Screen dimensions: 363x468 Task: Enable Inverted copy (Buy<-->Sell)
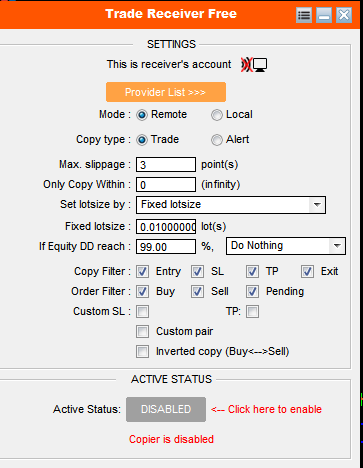[x=142, y=352]
